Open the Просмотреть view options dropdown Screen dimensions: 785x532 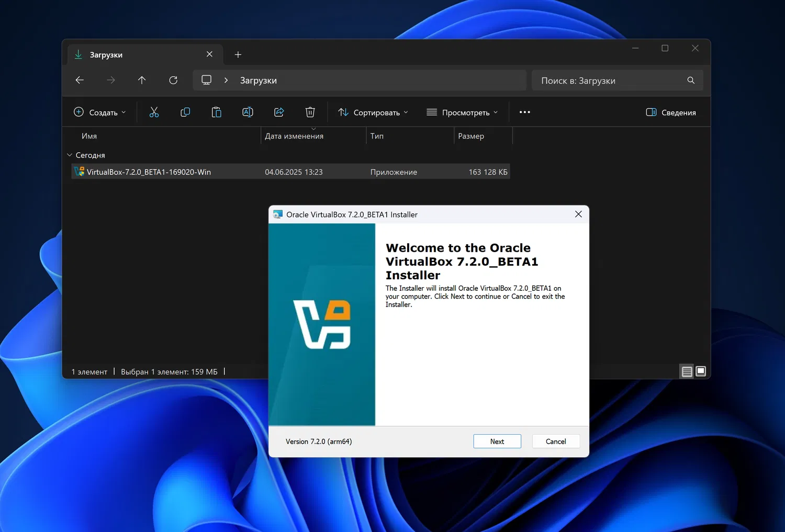pyautogui.click(x=462, y=112)
